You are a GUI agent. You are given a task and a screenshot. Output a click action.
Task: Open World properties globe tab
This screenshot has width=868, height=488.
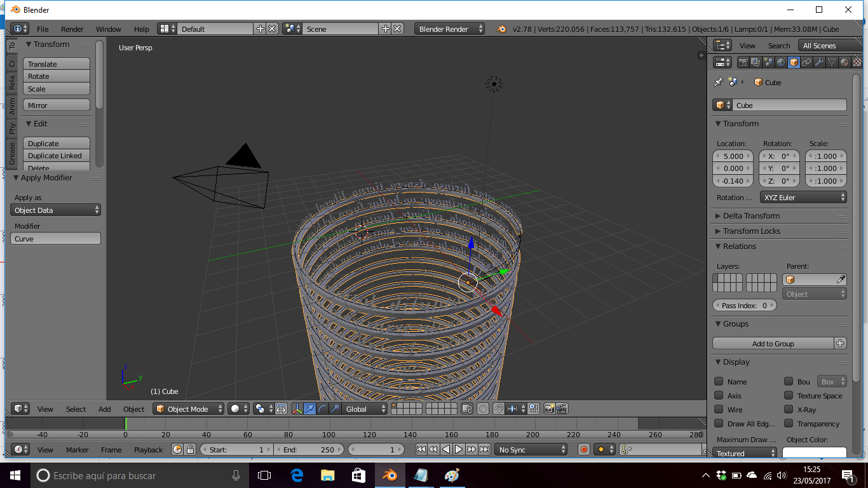[781, 62]
